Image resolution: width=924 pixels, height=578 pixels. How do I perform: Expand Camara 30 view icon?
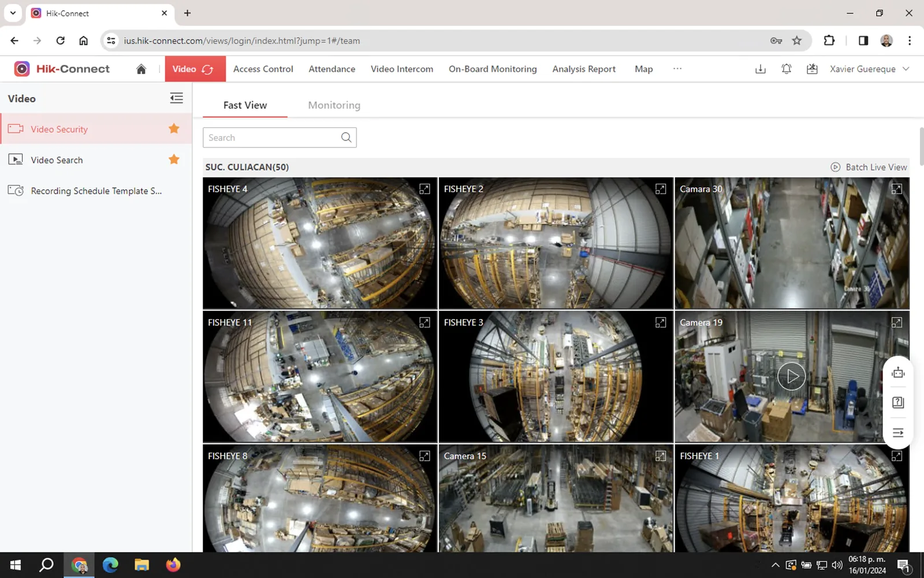896,189
